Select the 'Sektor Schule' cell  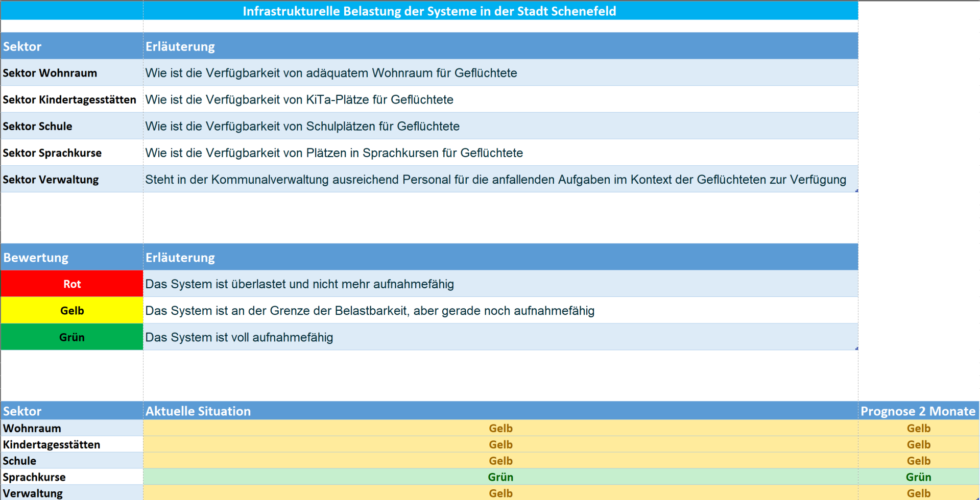click(x=72, y=126)
